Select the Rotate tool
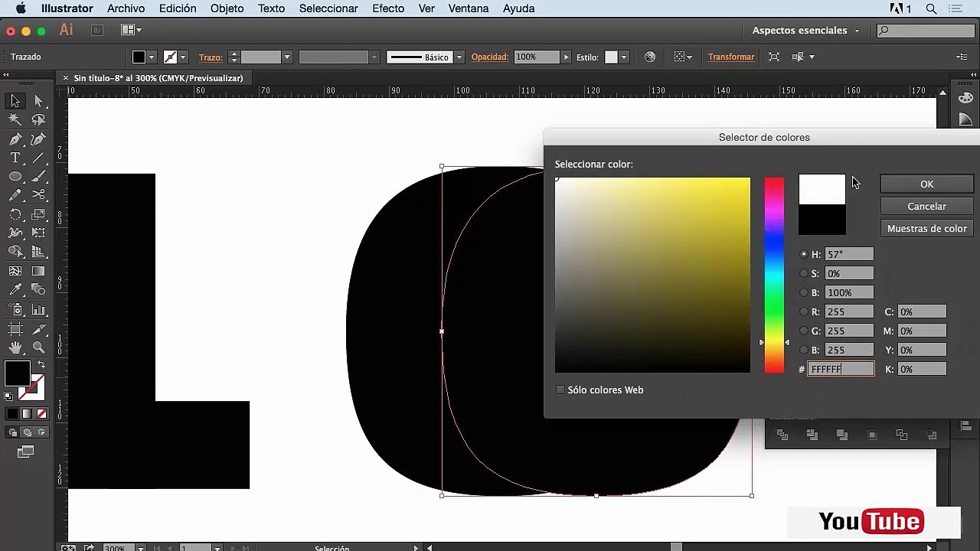 pos(15,214)
